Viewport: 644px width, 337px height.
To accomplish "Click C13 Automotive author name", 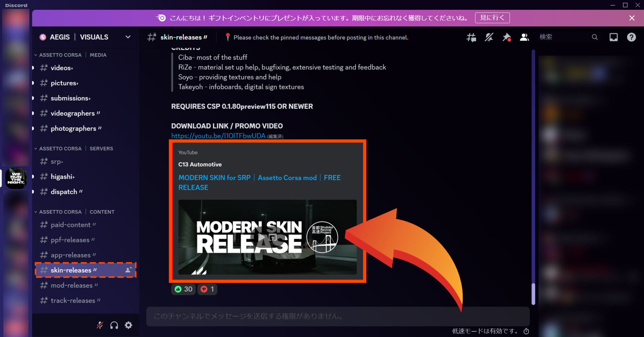I will coord(200,164).
